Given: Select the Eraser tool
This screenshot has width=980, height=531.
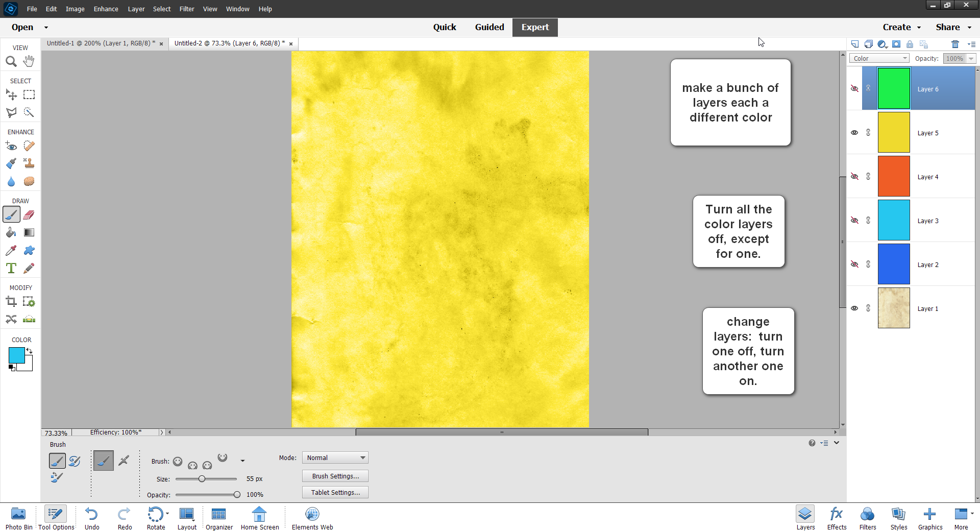Looking at the screenshot, I should coord(29,215).
